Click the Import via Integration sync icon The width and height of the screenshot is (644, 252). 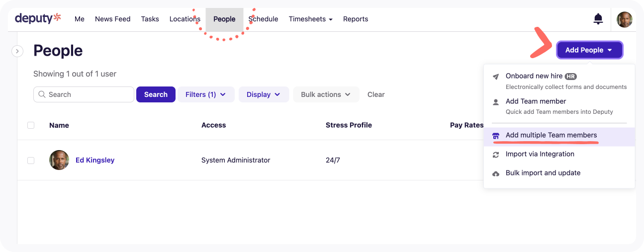496,155
